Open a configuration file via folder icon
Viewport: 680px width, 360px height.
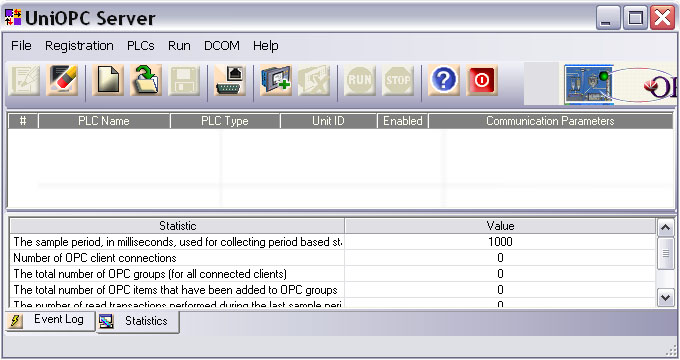coord(146,80)
